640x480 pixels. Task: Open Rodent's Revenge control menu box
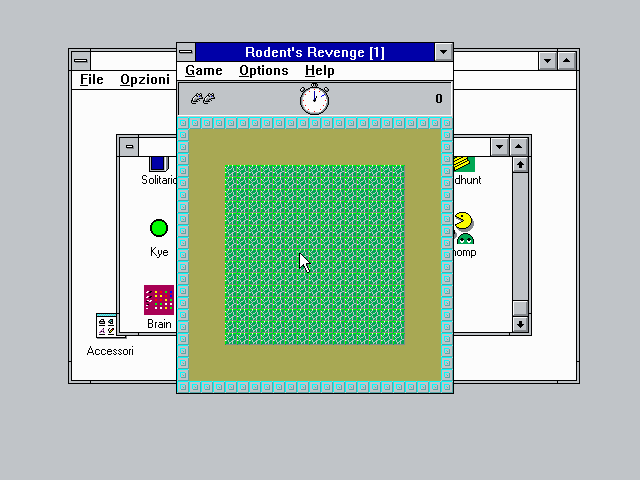tap(186, 52)
